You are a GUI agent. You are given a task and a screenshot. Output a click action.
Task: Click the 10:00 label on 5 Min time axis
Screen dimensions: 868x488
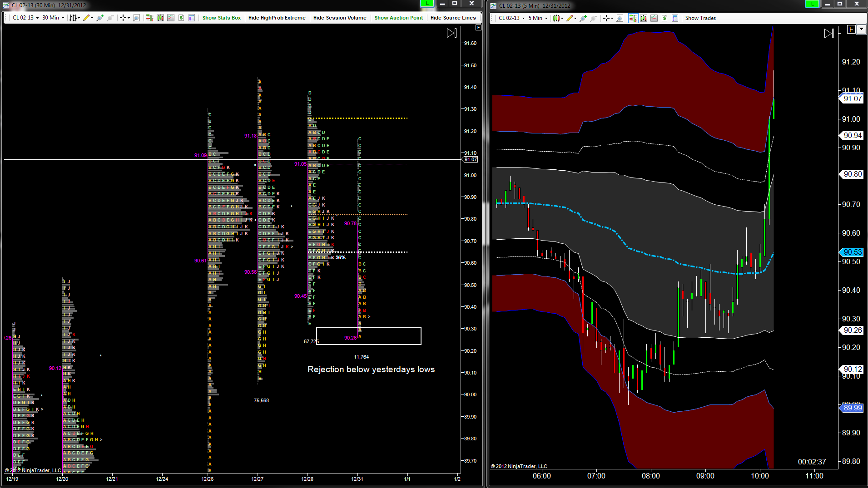760,476
